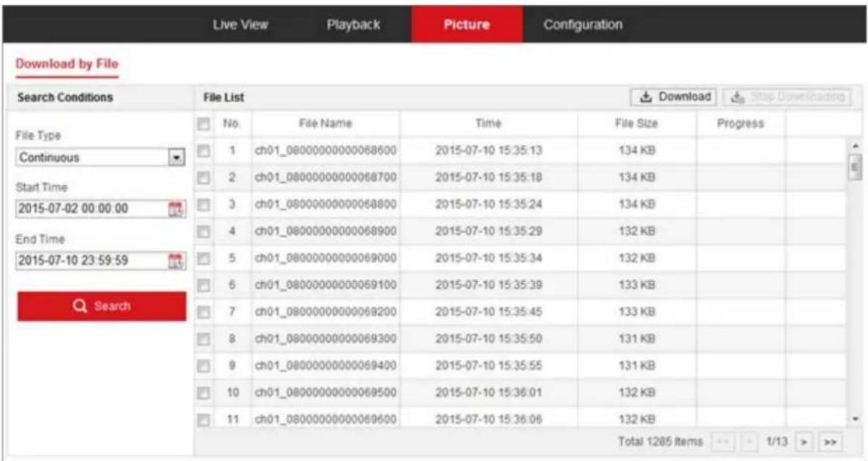868x461 pixels.
Task: Open the Start Time calendar picker icon
Action: tap(176, 209)
